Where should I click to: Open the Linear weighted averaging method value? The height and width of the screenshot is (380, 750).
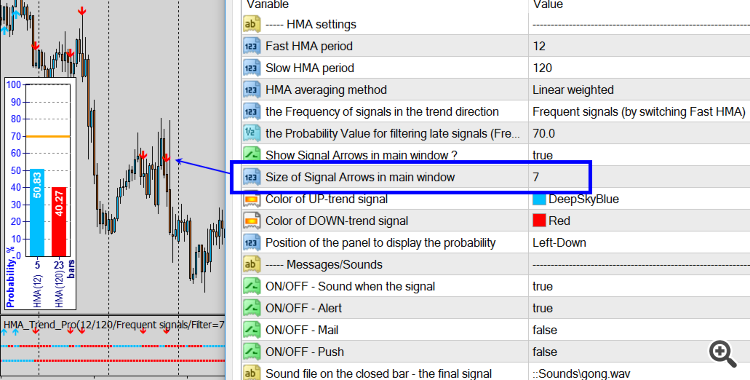(573, 90)
